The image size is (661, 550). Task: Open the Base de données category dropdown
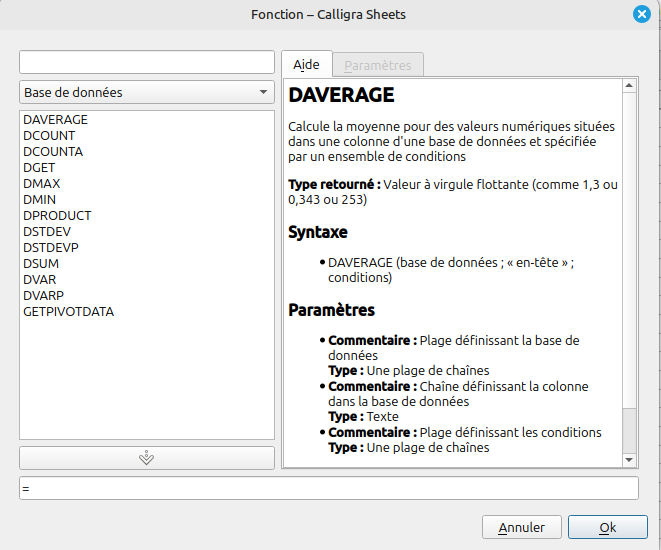147,92
